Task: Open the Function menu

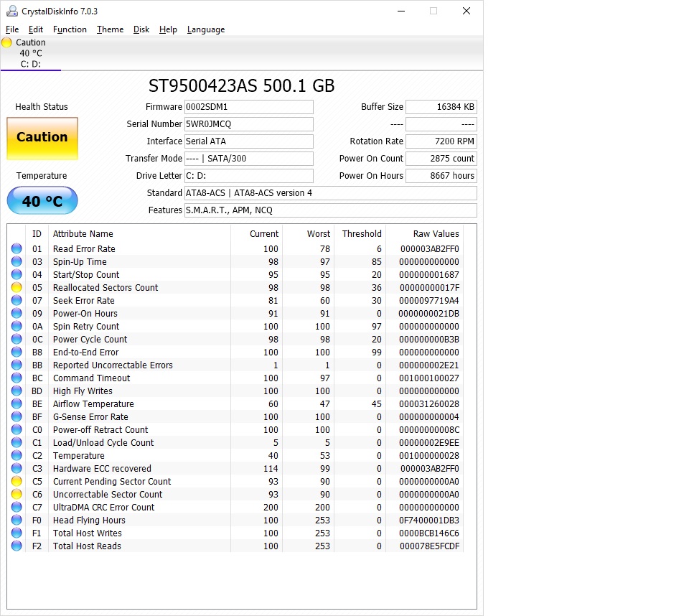Action: 70,29
